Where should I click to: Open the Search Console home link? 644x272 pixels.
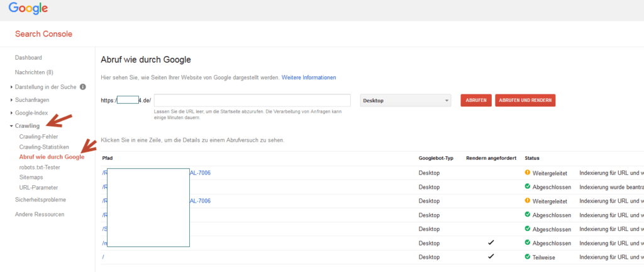[43, 34]
